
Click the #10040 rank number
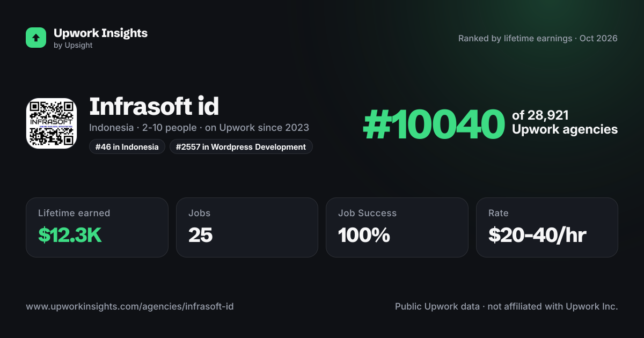[x=434, y=125]
